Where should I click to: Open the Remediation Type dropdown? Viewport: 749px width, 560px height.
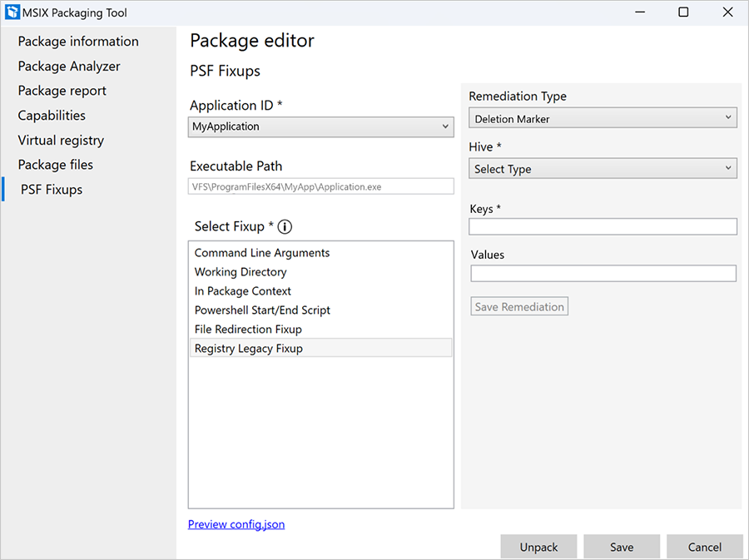click(603, 118)
